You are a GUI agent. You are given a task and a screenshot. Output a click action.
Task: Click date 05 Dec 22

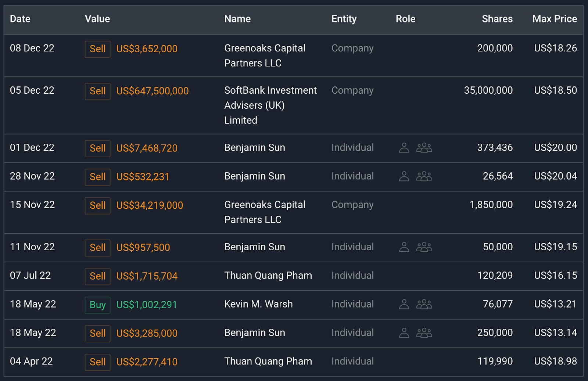(32, 90)
